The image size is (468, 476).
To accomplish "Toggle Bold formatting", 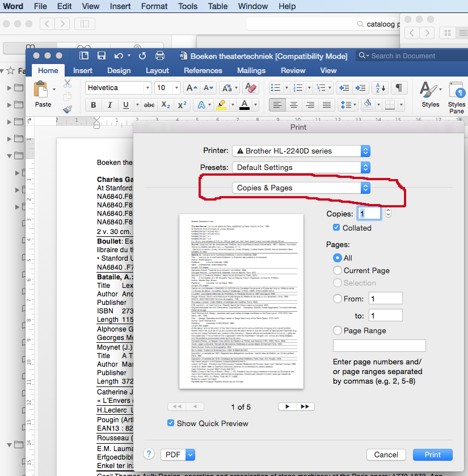I will [93, 105].
